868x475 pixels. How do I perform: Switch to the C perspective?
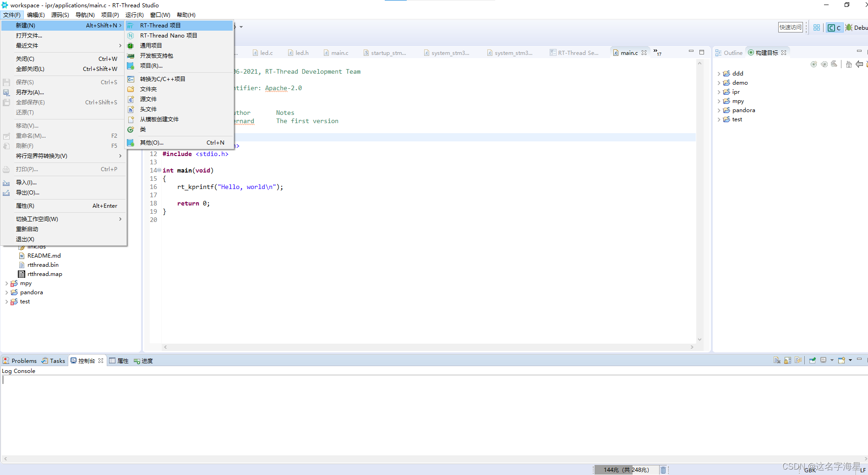point(834,27)
